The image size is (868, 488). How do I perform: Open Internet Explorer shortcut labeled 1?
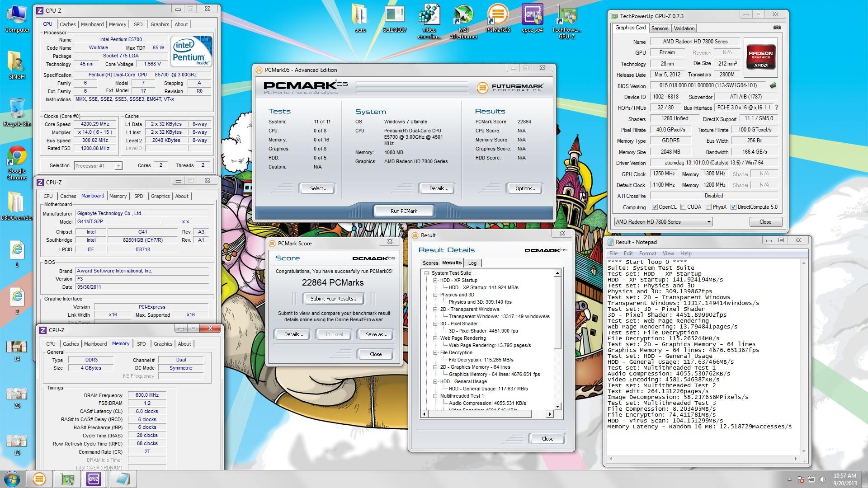click(17, 254)
